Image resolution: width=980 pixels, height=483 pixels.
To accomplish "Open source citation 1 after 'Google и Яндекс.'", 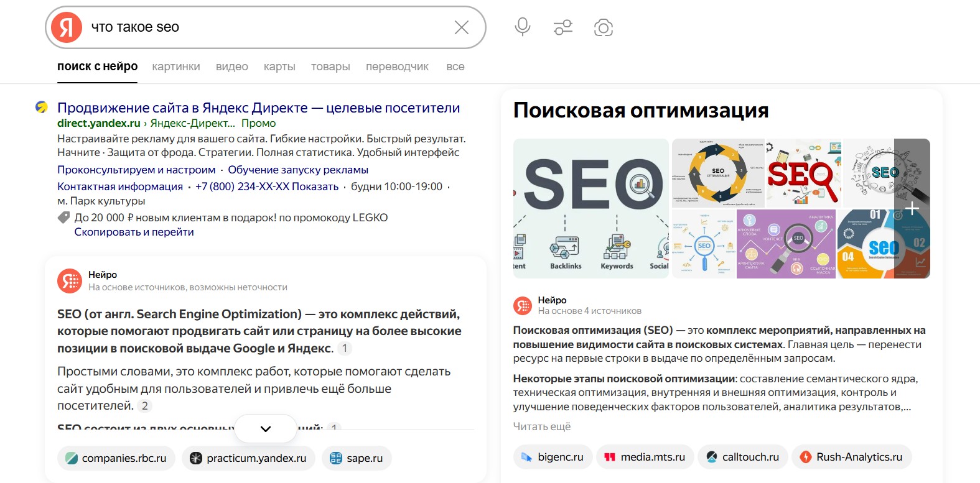I will (345, 349).
